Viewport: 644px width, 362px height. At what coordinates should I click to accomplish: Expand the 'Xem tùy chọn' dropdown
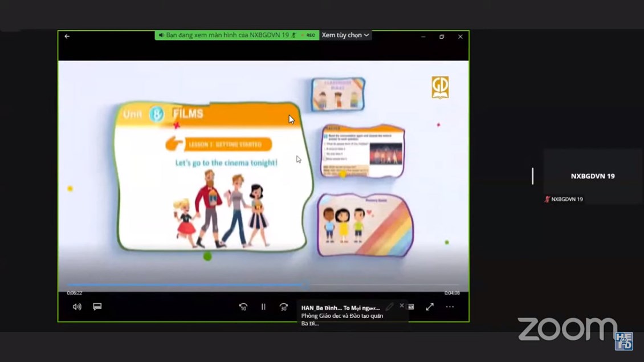tap(345, 35)
